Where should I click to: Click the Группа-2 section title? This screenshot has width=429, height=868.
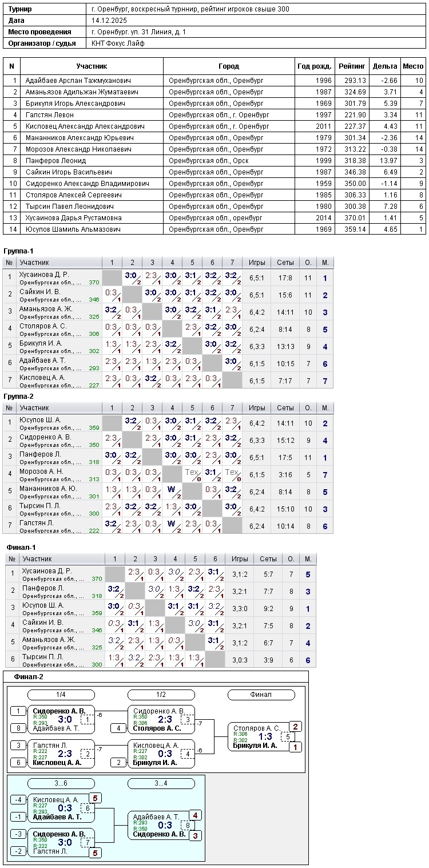point(18,397)
